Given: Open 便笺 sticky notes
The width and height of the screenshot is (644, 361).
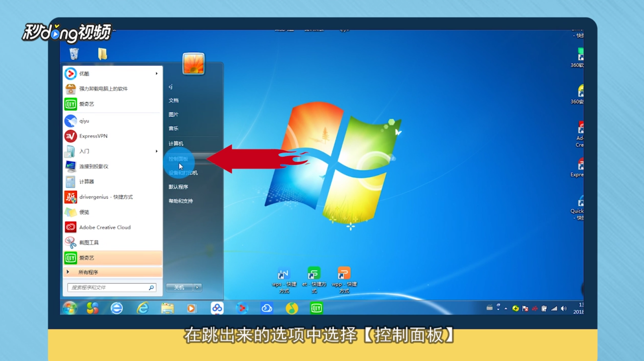Looking at the screenshot, I should click(x=112, y=212).
